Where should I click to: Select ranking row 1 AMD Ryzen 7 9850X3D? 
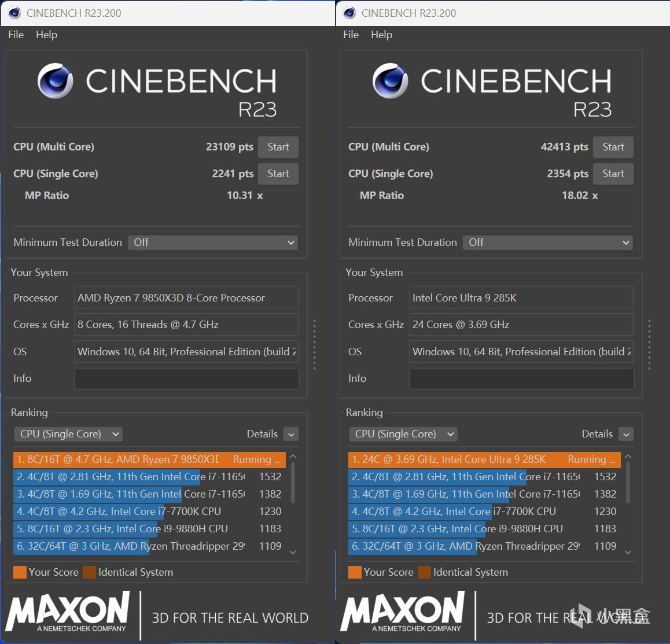(x=149, y=460)
